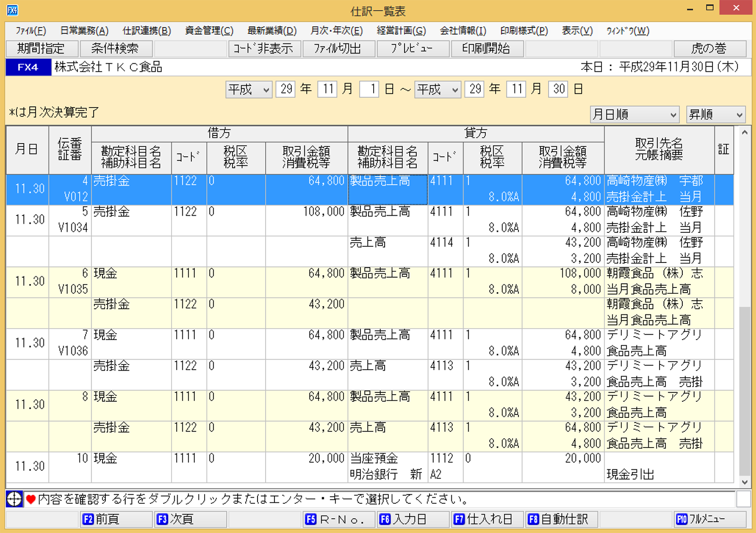The width and height of the screenshot is (756, 533).
Task: Open 期間指定 (period specification)
Action: coord(42,49)
